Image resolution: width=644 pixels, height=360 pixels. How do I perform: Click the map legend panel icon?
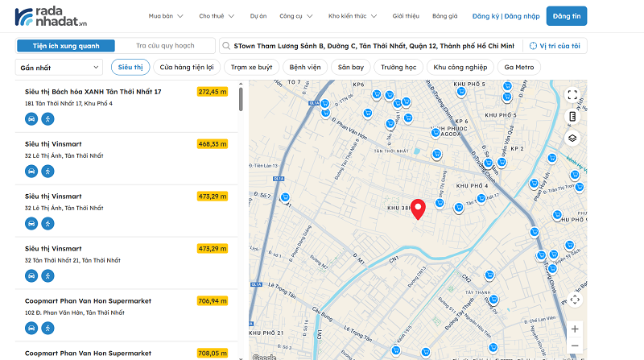pyautogui.click(x=573, y=116)
